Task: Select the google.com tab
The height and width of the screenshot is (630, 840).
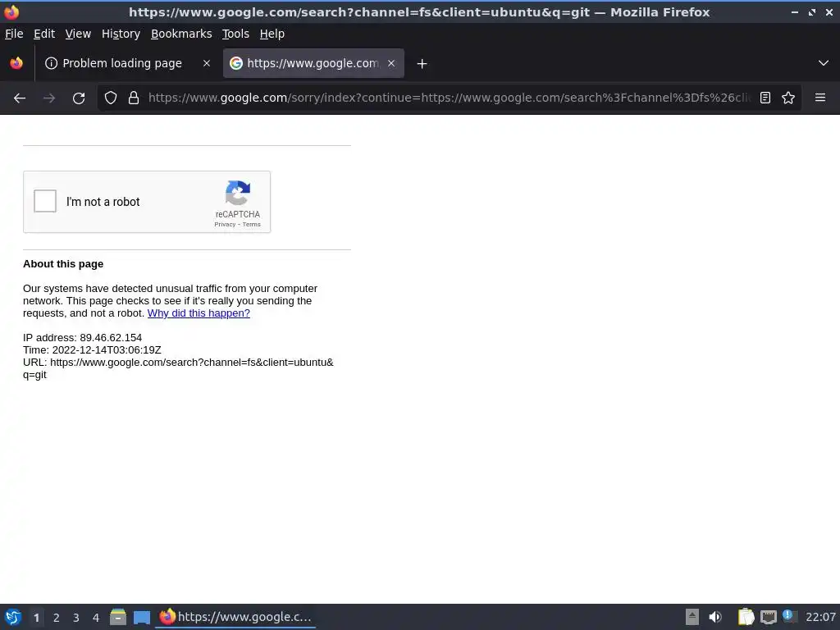Action: click(x=313, y=63)
